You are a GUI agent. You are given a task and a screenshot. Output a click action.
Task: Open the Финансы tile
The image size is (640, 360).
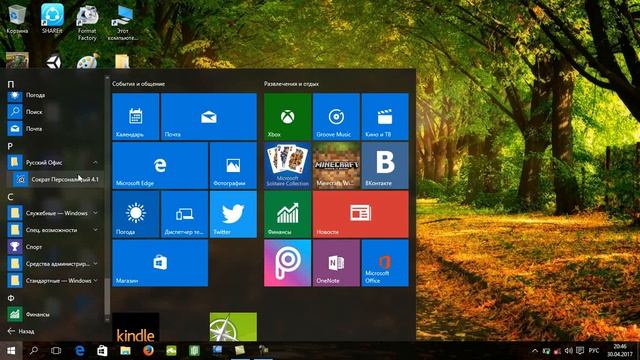[287, 214]
